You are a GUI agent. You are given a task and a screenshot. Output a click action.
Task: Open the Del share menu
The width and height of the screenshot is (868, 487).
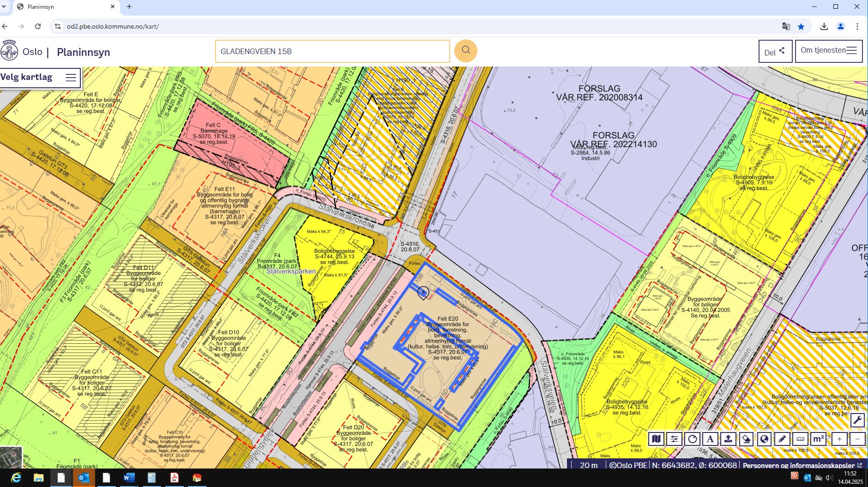pos(775,51)
